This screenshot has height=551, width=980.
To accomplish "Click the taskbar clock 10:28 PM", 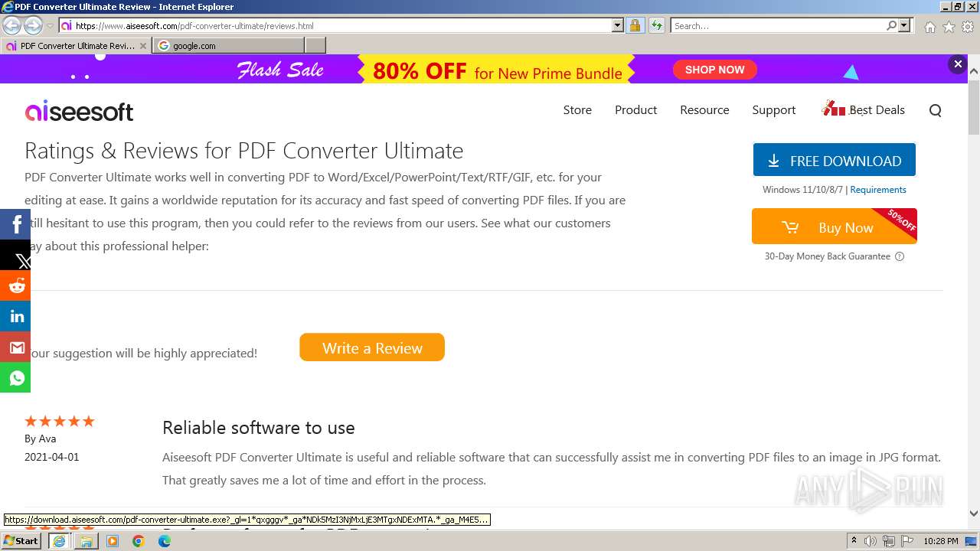I will click(x=940, y=541).
